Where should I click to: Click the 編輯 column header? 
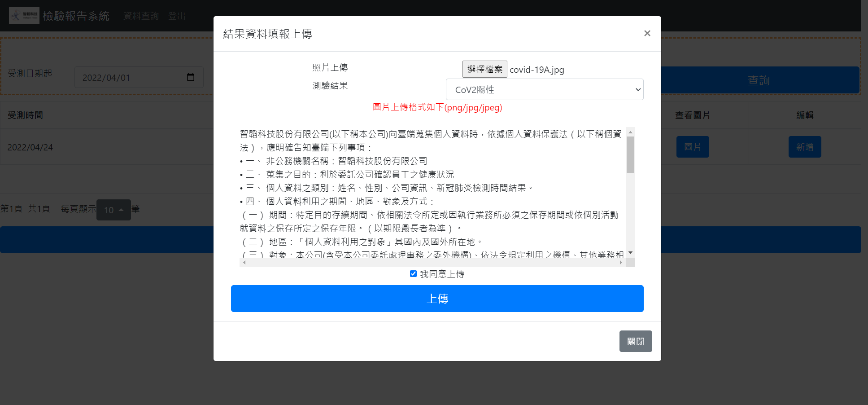(805, 115)
